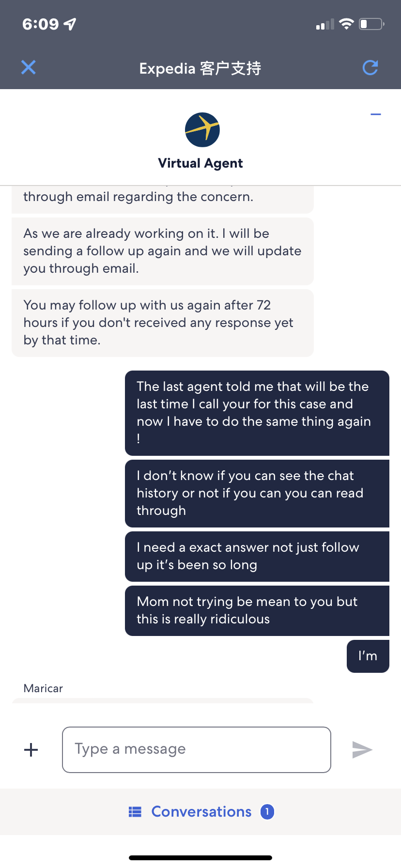
Task: Collapse the chat window with the minus control
Action: 376,114
